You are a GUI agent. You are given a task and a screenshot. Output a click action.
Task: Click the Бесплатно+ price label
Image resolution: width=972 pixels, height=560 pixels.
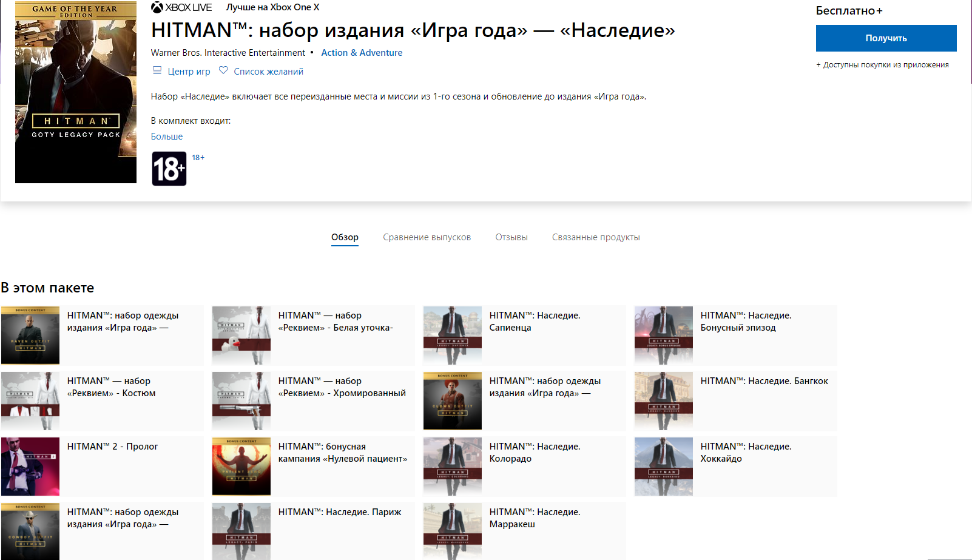coord(849,10)
